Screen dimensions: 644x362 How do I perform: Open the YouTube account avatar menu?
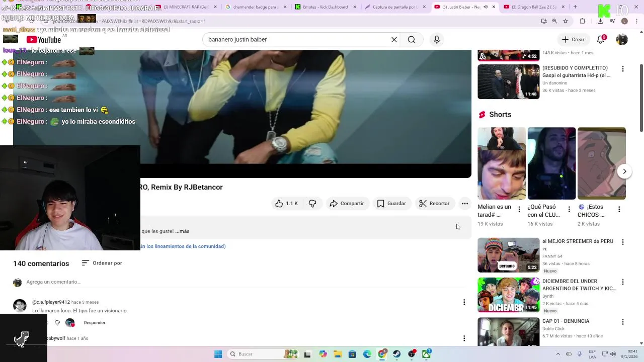coord(622,40)
